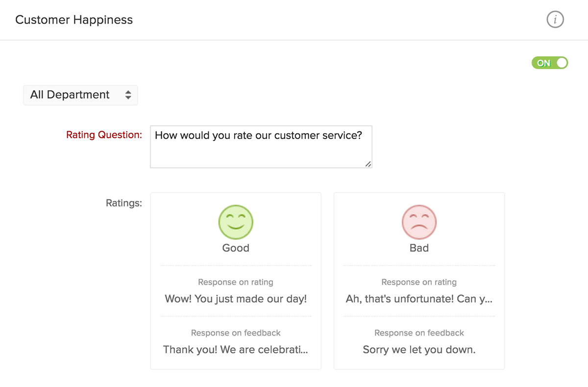Screen dimensions: 588x387
Task: Click the red frowning Bad face icon
Action: pyautogui.click(x=419, y=222)
